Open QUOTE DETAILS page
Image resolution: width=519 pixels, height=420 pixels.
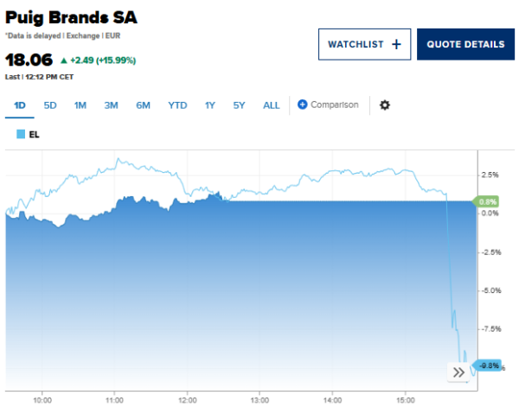(465, 44)
